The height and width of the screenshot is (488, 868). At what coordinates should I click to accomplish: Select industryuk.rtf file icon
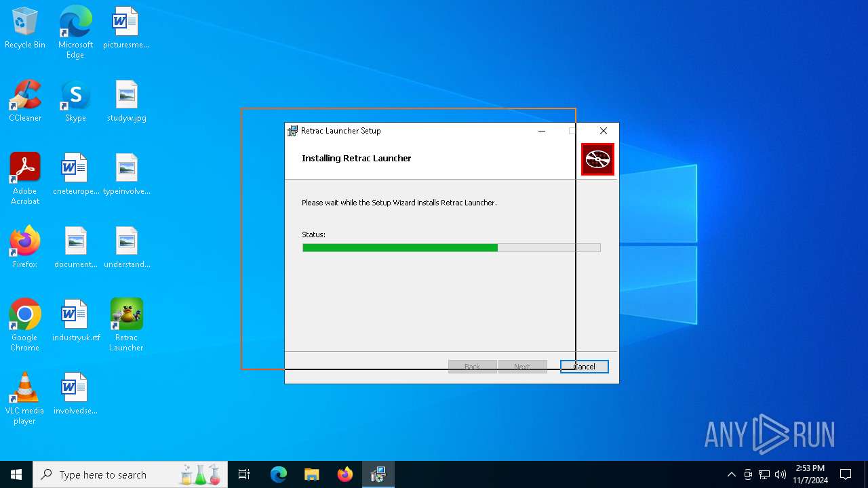coord(75,321)
